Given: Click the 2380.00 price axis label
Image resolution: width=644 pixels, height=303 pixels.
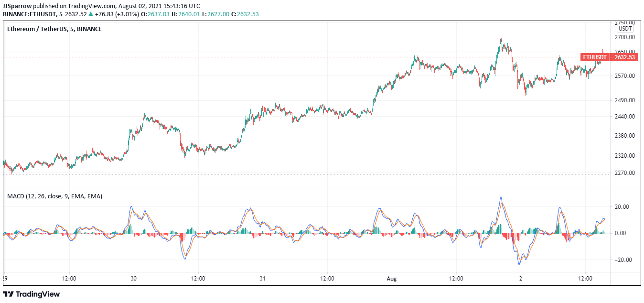Looking at the screenshot, I should click(x=625, y=136).
